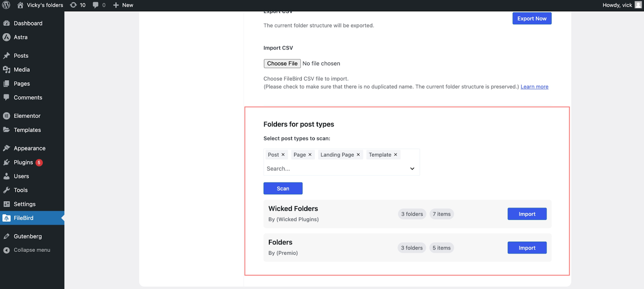The height and width of the screenshot is (289, 644).
Task: Click the updates icon showing 10
Action: coord(73,5)
